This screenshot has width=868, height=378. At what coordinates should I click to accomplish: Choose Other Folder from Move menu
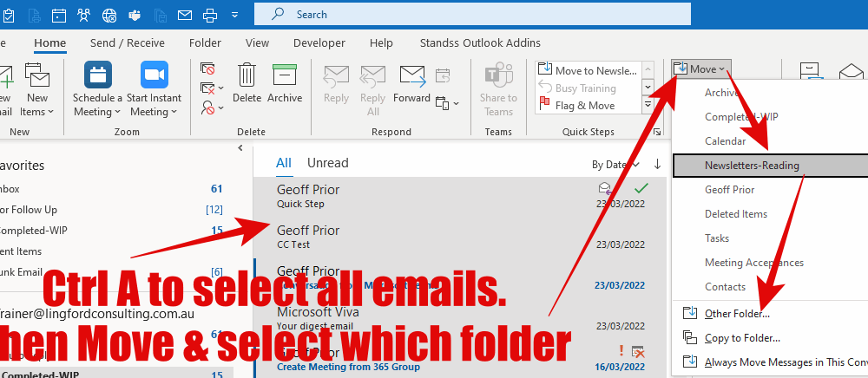click(x=737, y=313)
